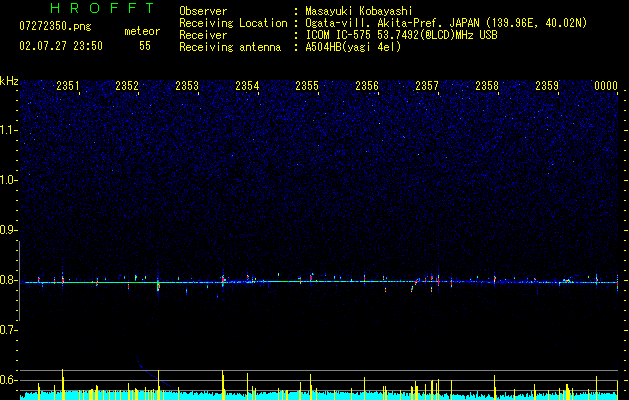
Task: Click the 2359 time marker
Action: tap(547, 86)
